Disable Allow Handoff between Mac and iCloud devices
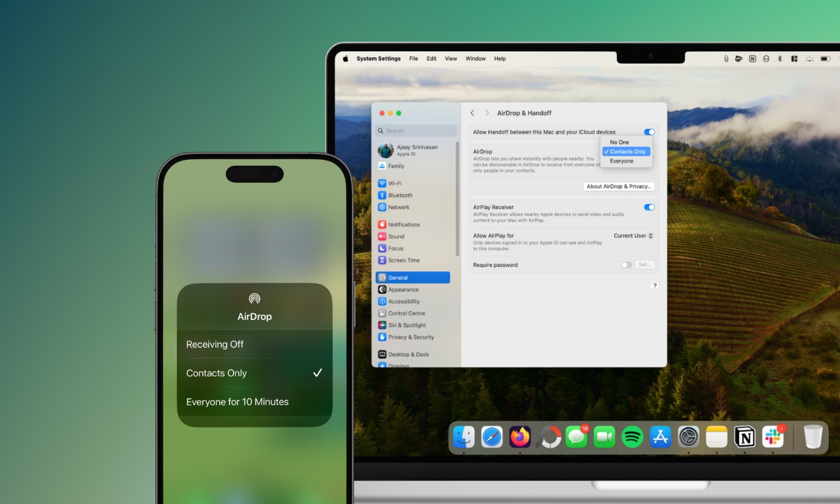The image size is (840, 504). coord(649,132)
